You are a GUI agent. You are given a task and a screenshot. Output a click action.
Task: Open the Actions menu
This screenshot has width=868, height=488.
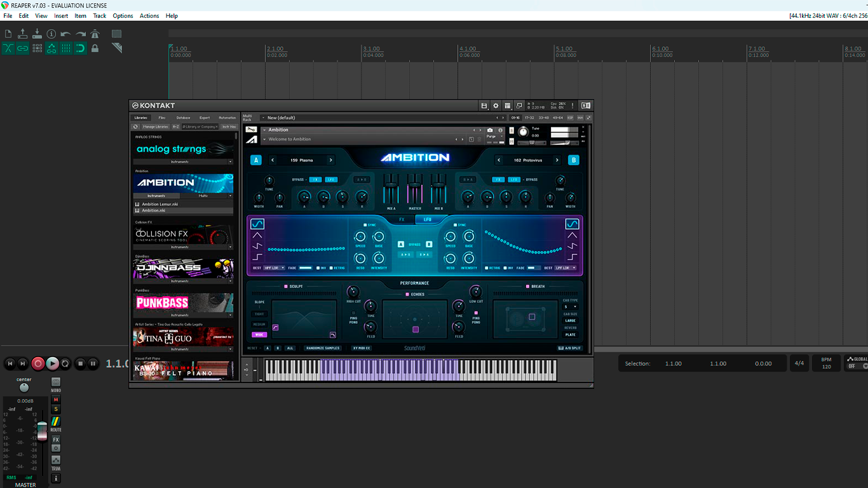[x=149, y=16]
